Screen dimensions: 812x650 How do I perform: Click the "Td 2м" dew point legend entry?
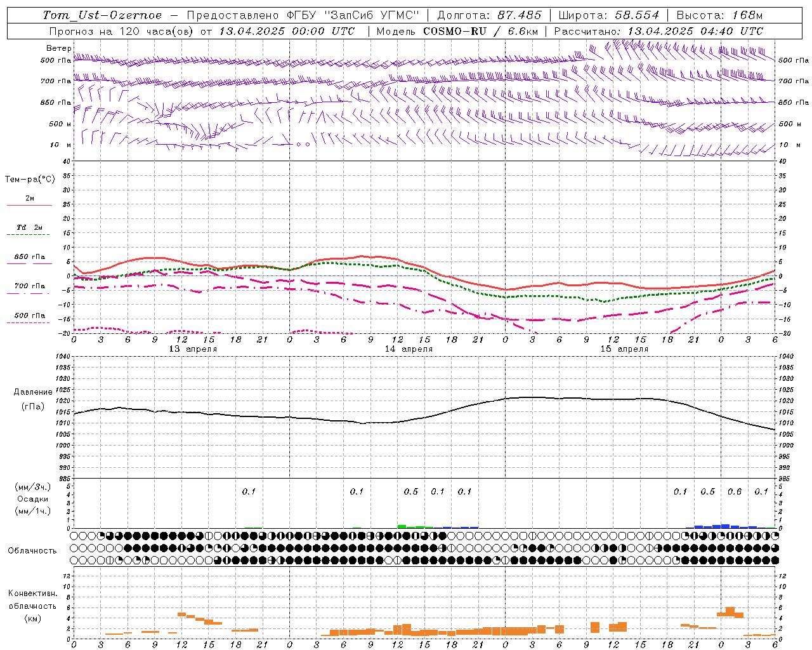29,227
